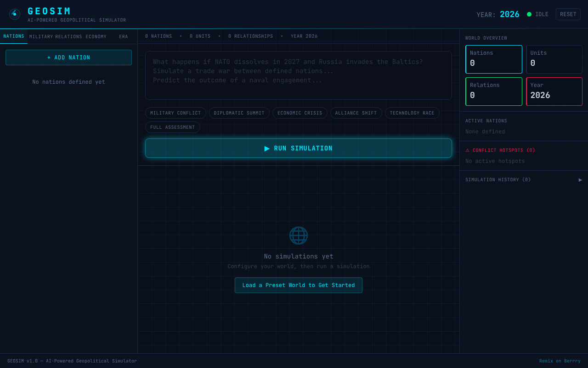Toggle the FULL ASSESSMENT scenario chip
Viewport: 588px width, 368px height.
coord(173,127)
